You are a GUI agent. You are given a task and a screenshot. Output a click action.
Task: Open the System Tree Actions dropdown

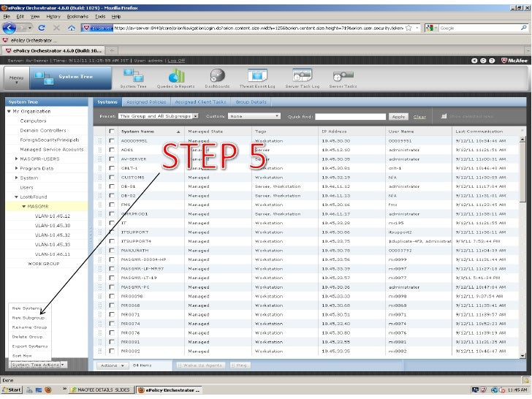point(38,365)
